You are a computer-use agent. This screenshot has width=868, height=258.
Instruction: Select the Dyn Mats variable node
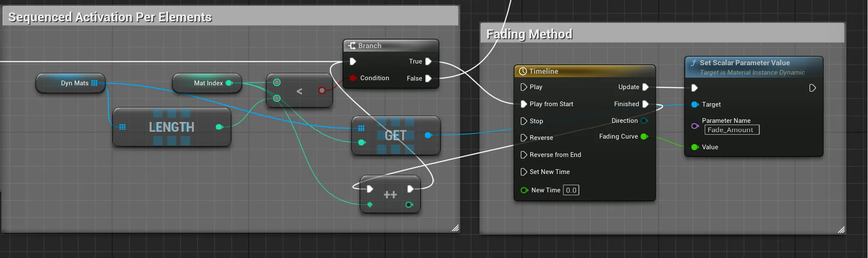(x=70, y=83)
